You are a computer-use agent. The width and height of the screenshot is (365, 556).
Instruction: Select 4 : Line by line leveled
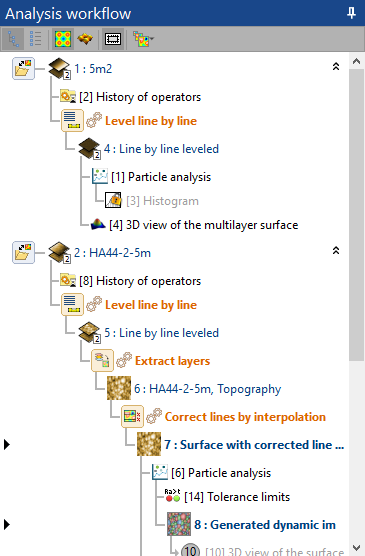(161, 149)
